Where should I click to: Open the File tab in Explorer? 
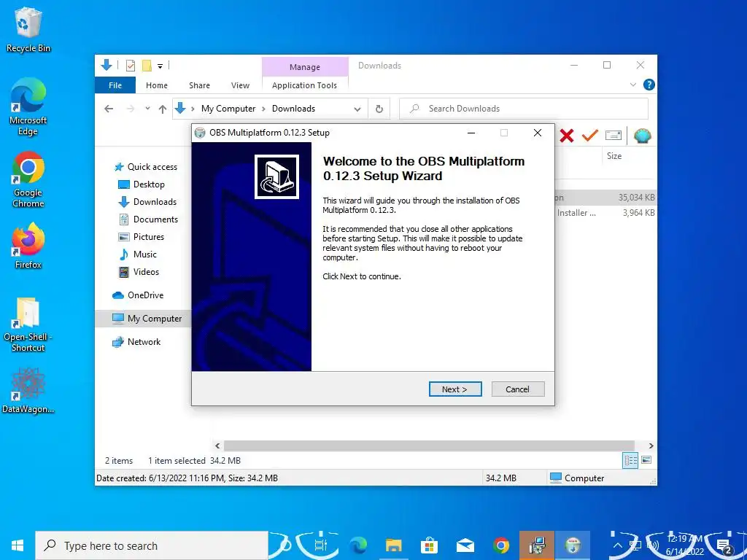(115, 85)
